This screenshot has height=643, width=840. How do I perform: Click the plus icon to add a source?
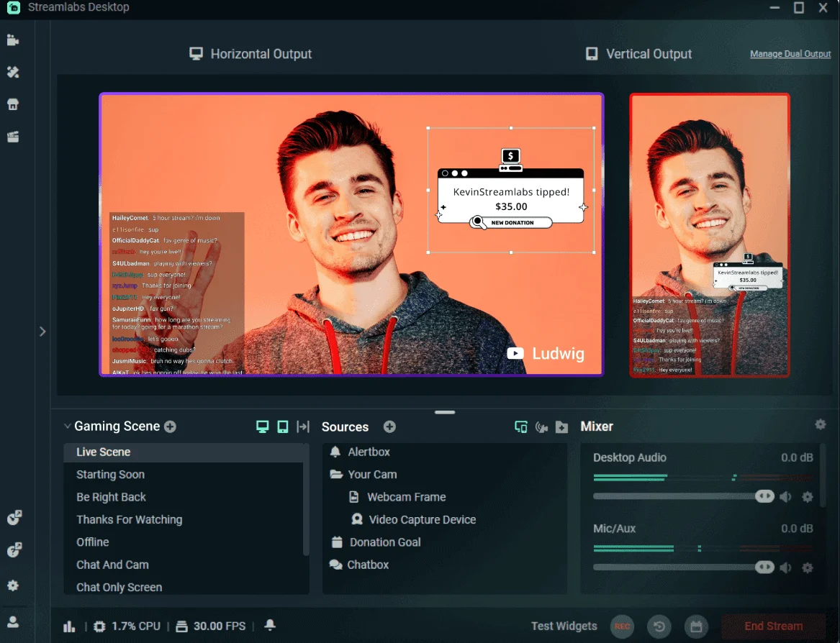[389, 427]
